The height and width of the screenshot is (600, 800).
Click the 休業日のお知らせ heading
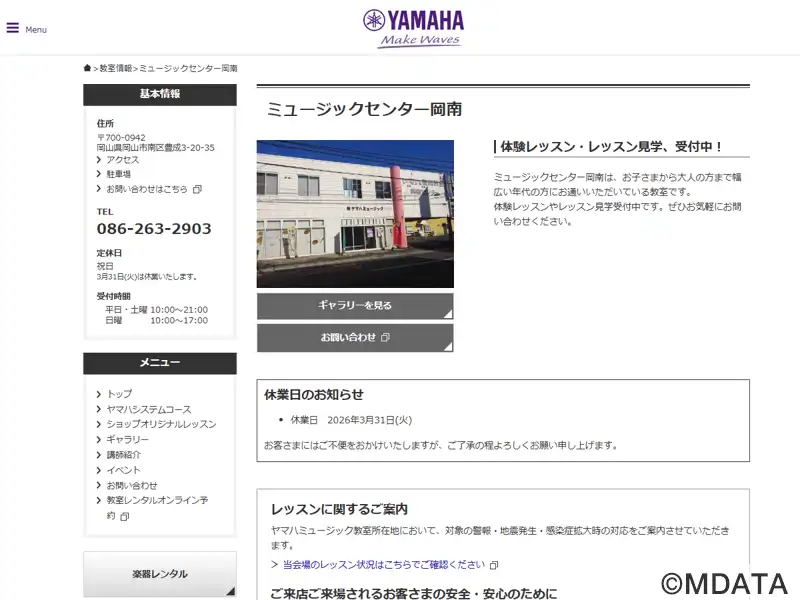pos(314,394)
